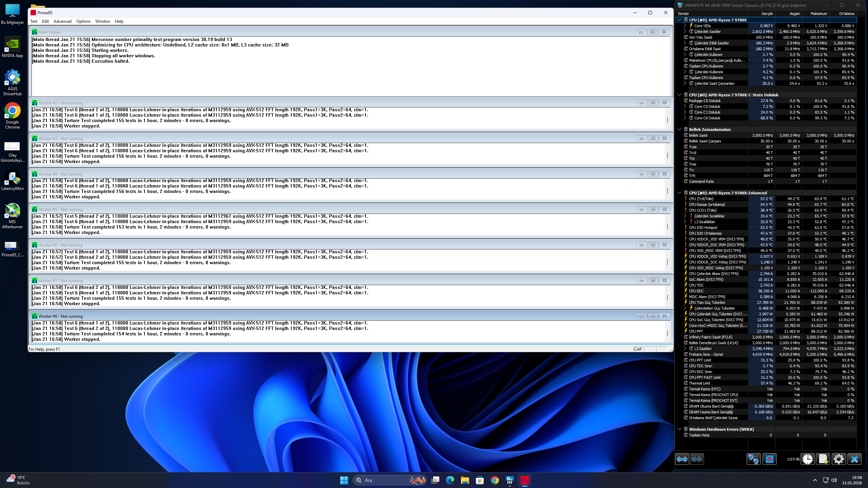The image size is (868, 488).
Task: Open HWiNFO sensor settings gear button
Action: click(839, 459)
